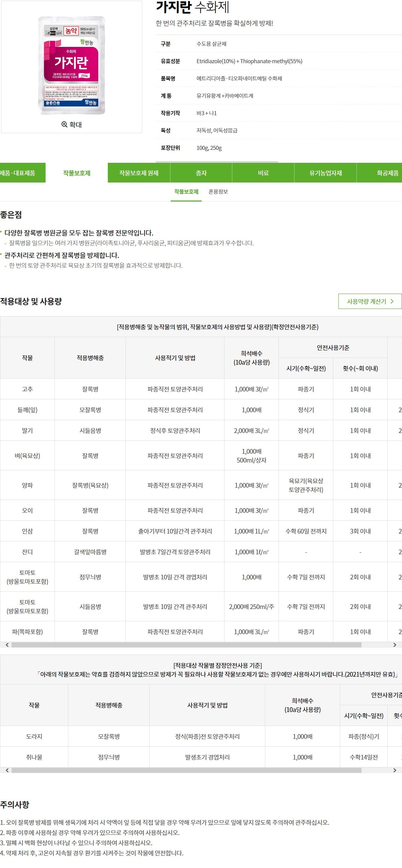Click the 잔디 crop cell
The image size is (402, 868).
tap(27, 552)
